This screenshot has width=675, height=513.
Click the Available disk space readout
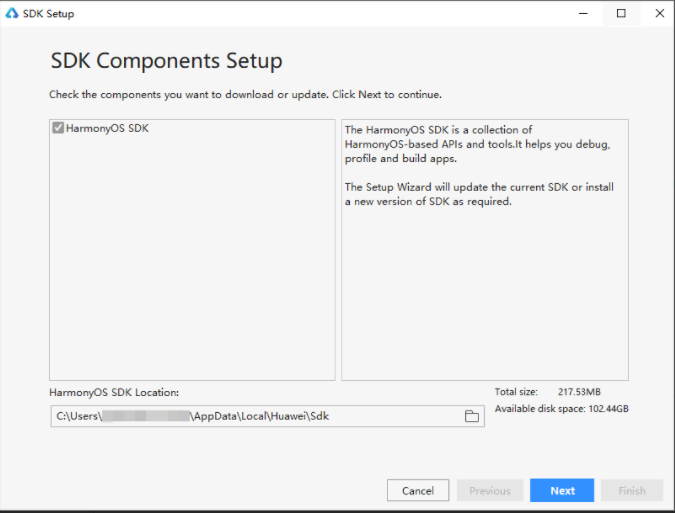coord(562,409)
